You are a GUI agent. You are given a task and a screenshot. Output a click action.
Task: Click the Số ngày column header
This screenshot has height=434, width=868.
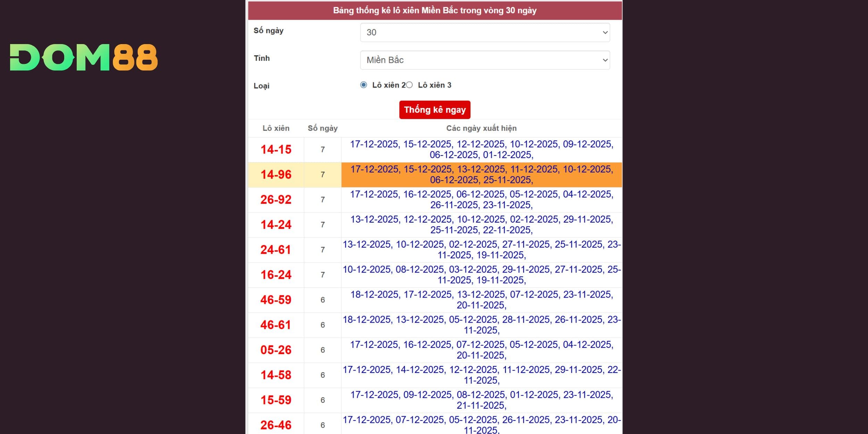pos(323,128)
